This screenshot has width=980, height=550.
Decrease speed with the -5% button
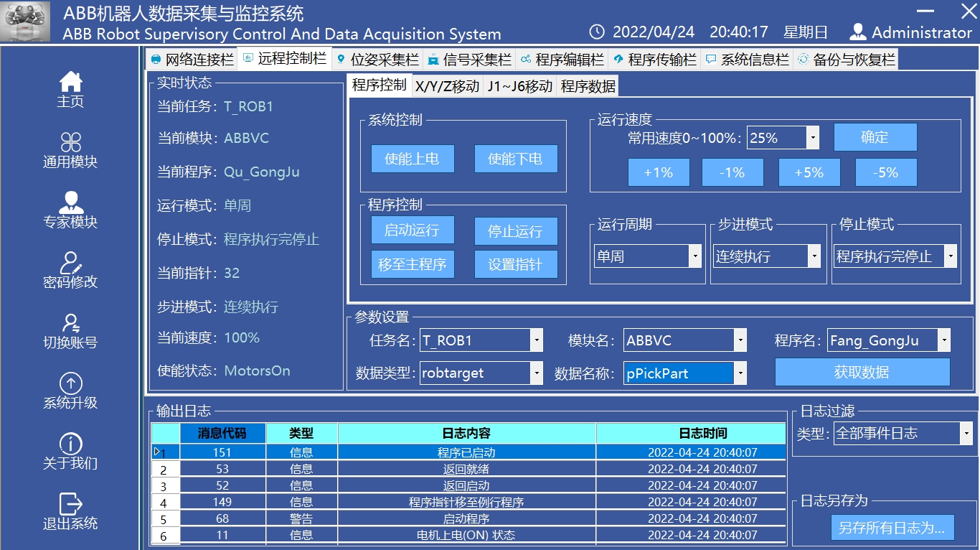[x=886, y=172]
